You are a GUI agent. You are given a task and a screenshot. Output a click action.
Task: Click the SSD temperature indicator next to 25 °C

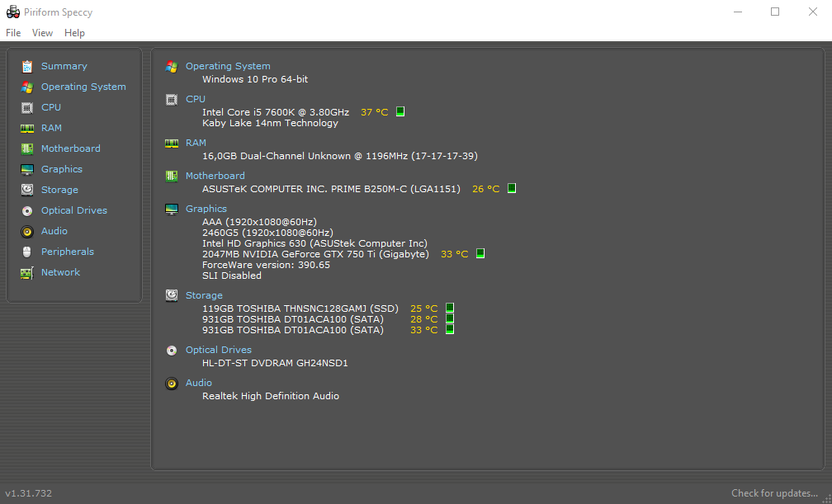click(450, 308)
